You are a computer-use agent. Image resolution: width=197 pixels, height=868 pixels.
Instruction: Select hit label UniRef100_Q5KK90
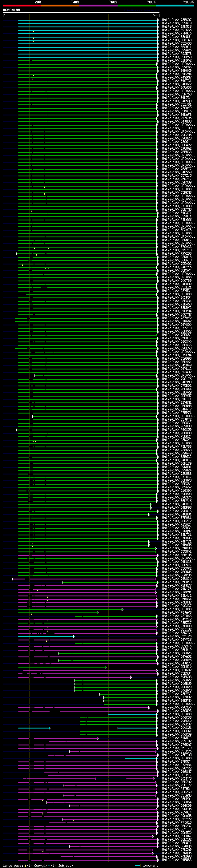[177, 548]
